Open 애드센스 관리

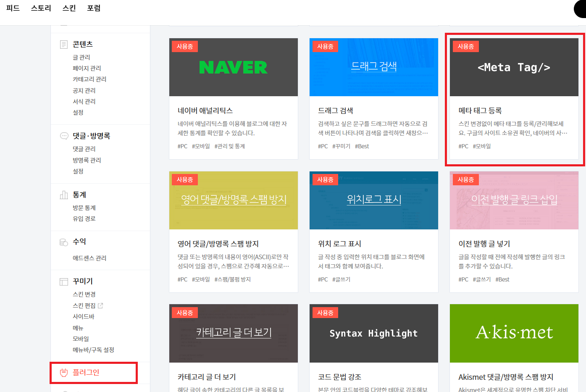tap(89, 258)
